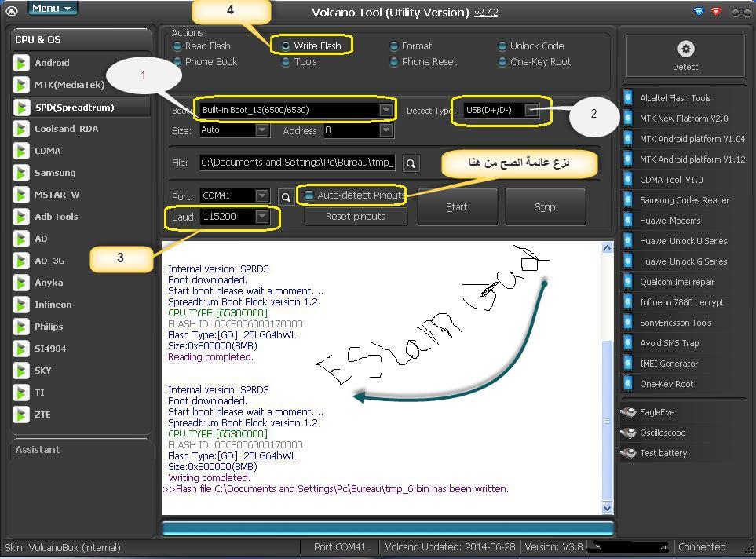Select the Write Flash action

coord(312,46)
